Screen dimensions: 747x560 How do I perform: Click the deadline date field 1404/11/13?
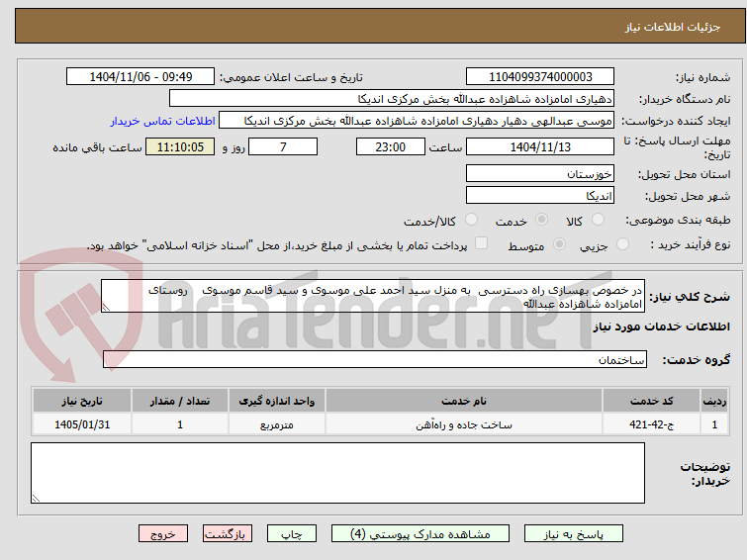(540, 146)
